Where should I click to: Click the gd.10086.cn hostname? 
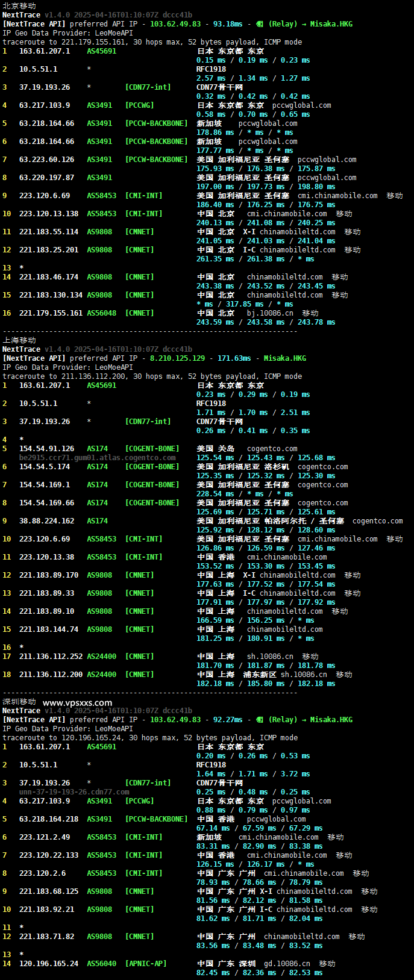point(287,964)
